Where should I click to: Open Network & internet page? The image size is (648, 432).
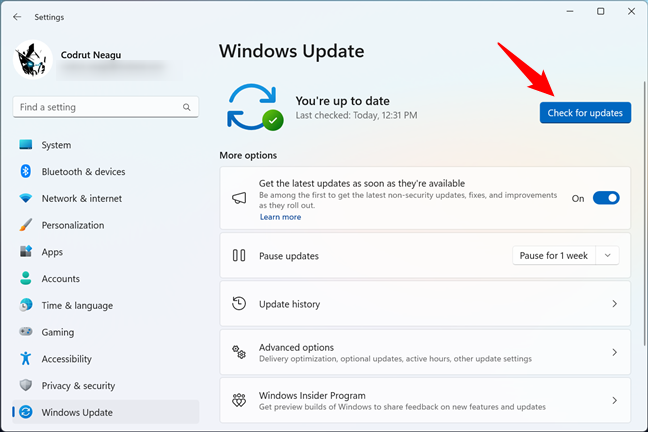[x=81, y=198]
